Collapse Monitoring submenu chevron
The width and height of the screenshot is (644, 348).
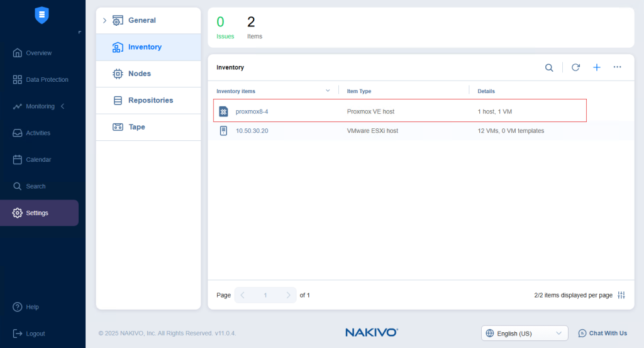click(63, 106)
